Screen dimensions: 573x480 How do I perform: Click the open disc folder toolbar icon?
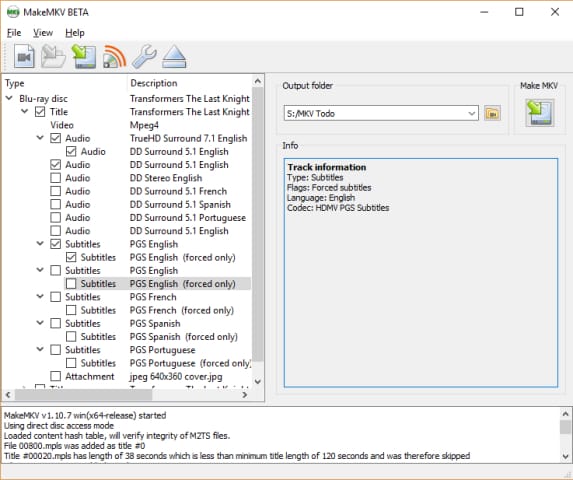click(53, 57)
